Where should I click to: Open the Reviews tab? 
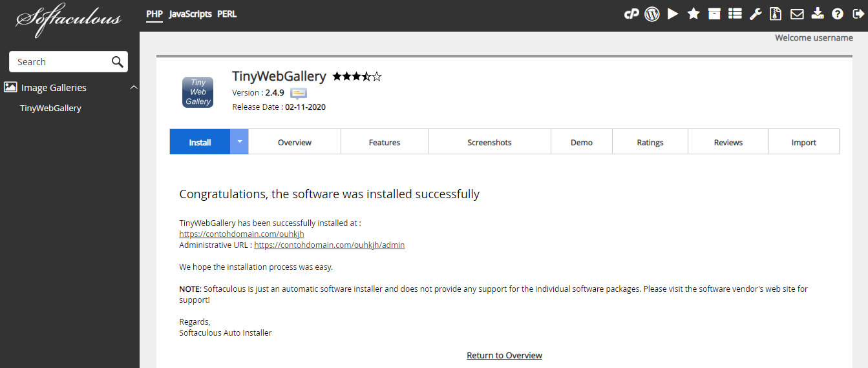pyautogui.click(x=728, y=141)
